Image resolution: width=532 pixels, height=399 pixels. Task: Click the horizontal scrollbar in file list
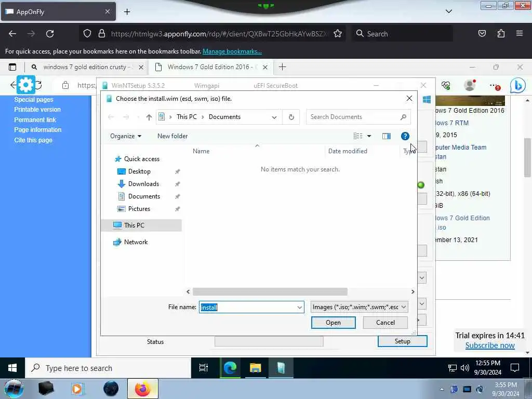coord(270,292)
